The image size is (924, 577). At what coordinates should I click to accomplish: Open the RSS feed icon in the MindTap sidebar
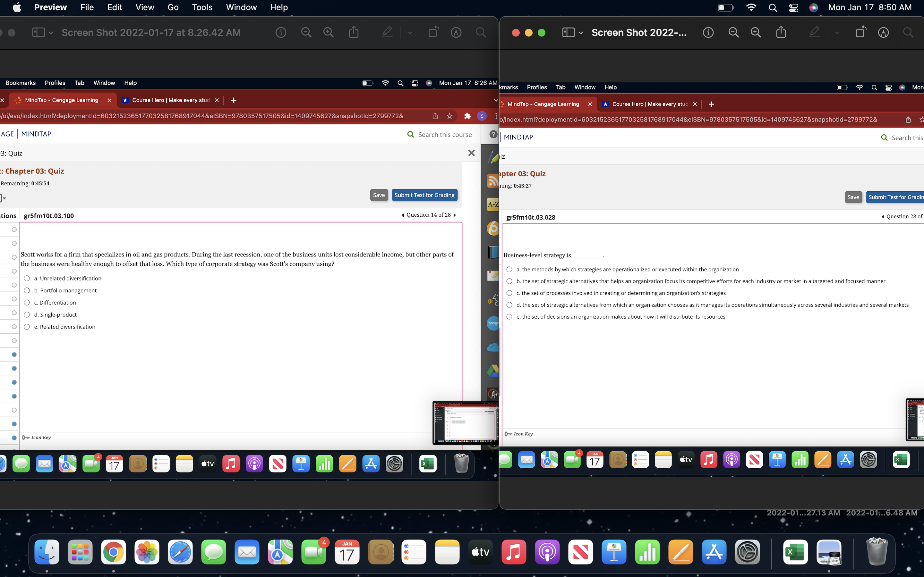492,180
